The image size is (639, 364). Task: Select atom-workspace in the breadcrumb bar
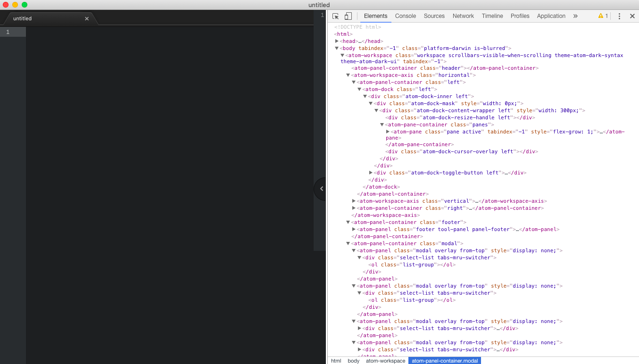(385, 361)
